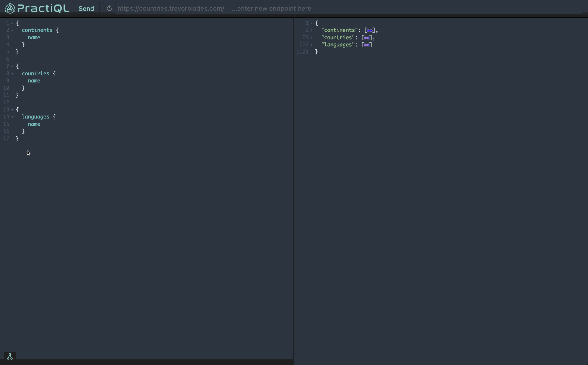Image resolution: width=588 pixels, height=365 pixels.
Task: Expand the folded "continents" array widget
Action: [370, 30]
